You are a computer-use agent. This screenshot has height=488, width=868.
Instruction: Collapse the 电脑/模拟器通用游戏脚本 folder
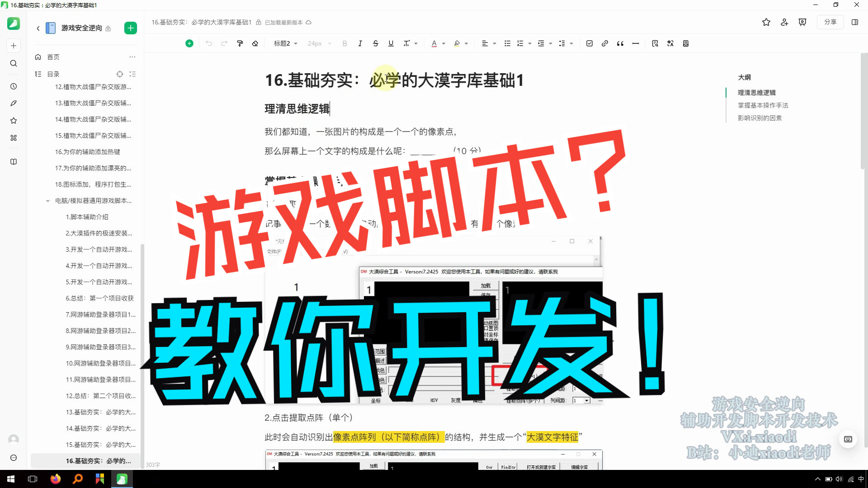click(x=48, y=201)
